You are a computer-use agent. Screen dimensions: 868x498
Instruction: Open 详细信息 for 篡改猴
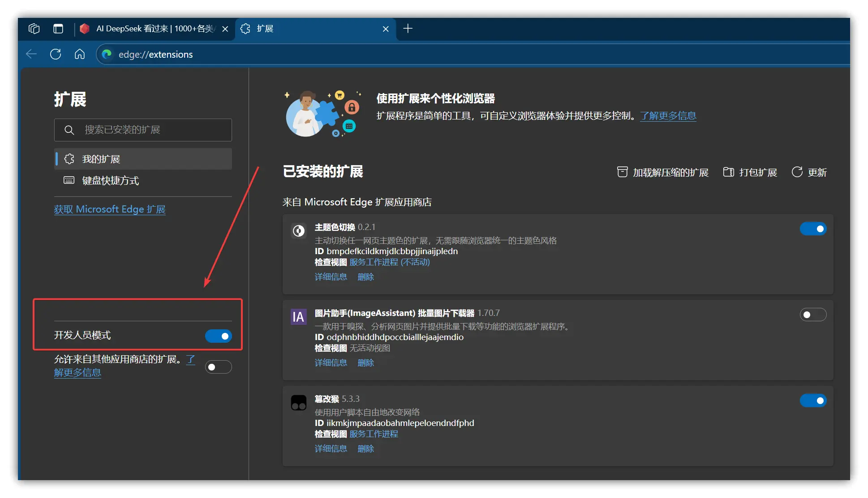(x=331, y=449)
